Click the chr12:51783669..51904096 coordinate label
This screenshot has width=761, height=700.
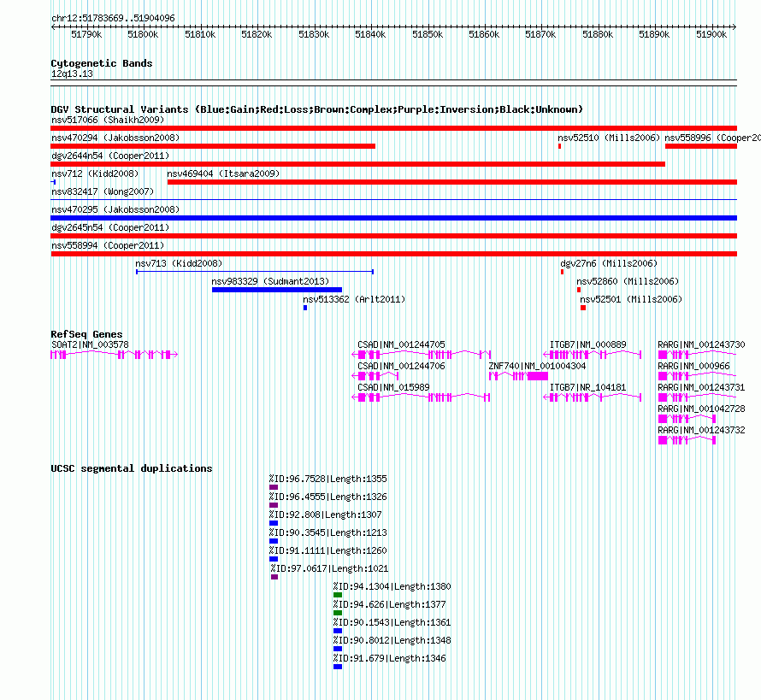(x=113, y=18)
